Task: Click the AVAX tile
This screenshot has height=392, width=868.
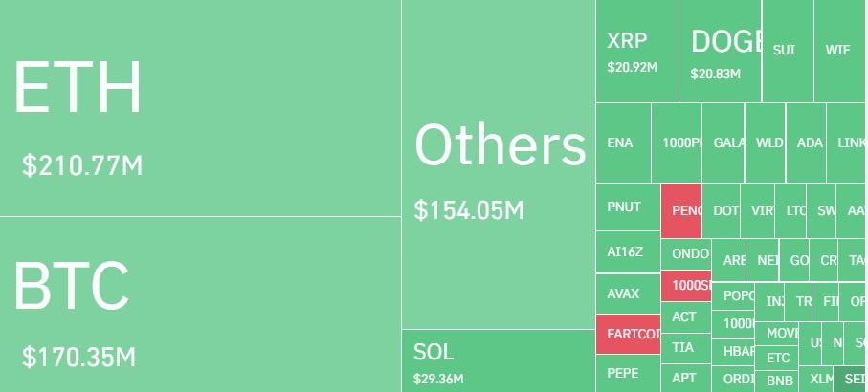Action: [x=628, y=294]
